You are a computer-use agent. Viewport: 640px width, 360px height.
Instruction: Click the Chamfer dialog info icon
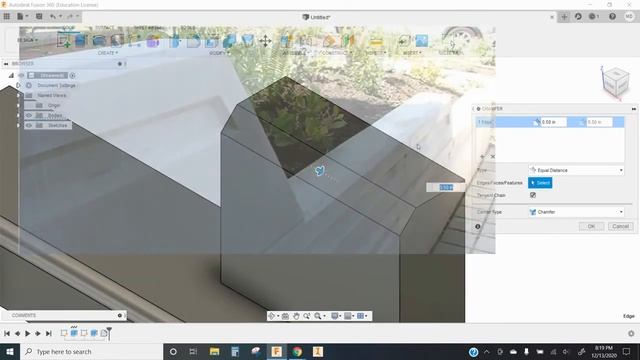[x=478, y=227]
